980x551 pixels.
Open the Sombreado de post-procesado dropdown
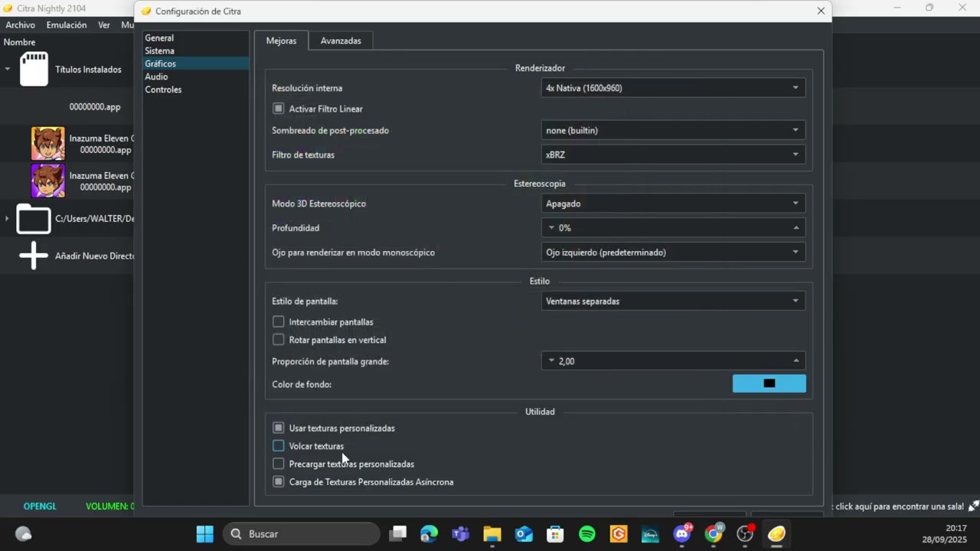(673, 130)
